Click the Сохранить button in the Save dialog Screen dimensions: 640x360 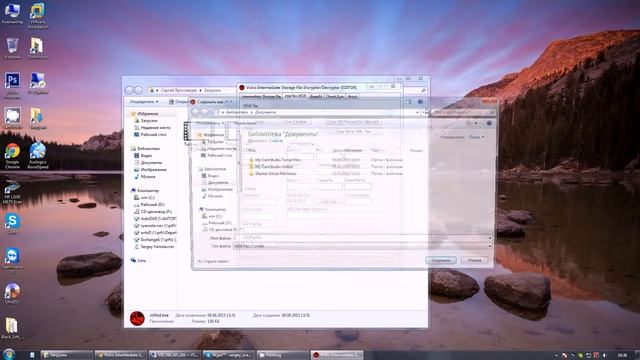(441, 260)
